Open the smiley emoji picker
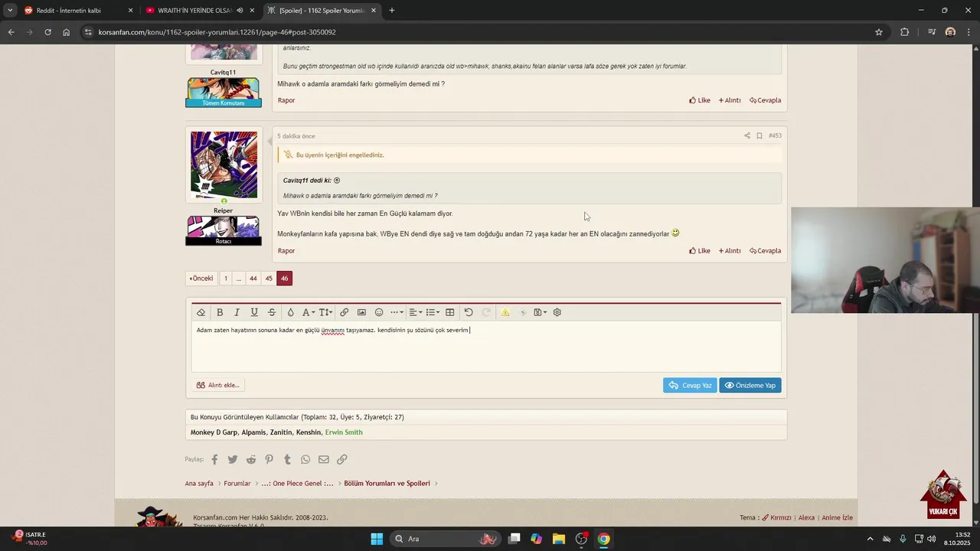The height and width of the screenshot is (551, 980). point(379,312)
